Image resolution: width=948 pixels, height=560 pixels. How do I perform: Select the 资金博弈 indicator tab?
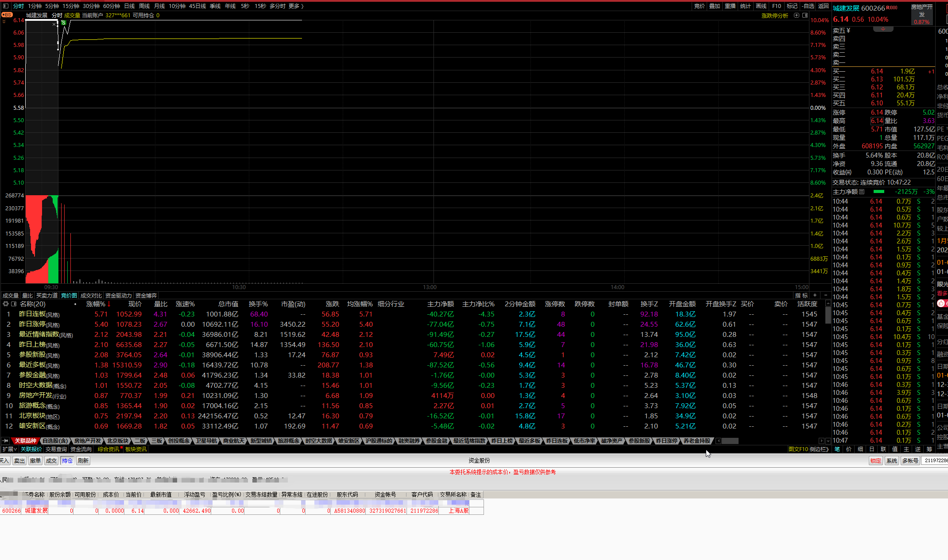click(146, 296)
